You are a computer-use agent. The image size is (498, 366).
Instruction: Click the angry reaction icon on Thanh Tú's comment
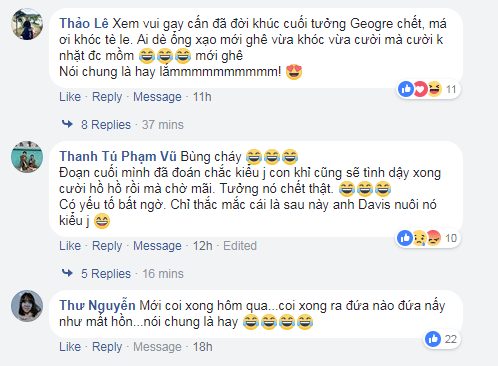pyautogui.click(x=433, y=238)
